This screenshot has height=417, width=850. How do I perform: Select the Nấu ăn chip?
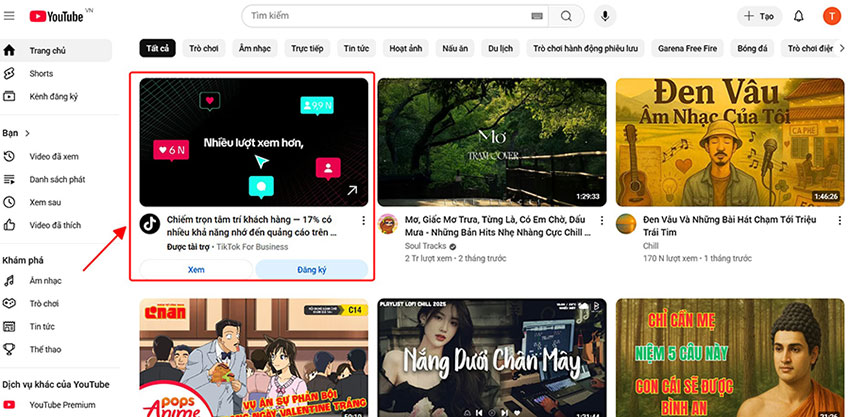(455, 48)
